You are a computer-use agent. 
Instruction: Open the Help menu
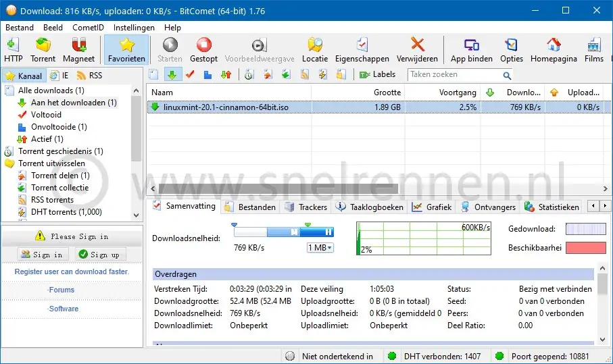(172, 27)
